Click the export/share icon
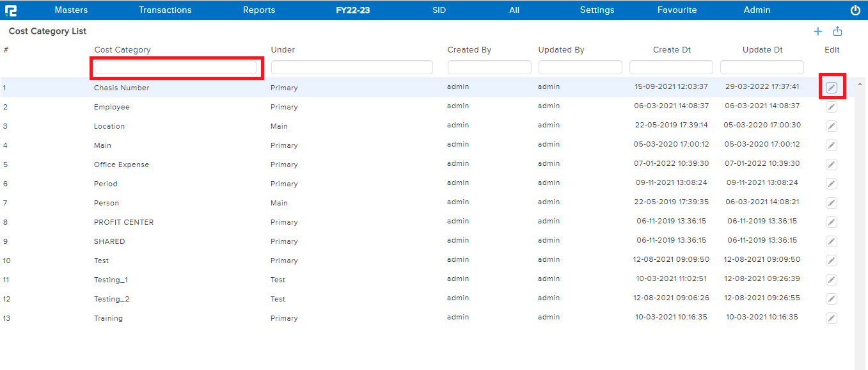Image resolution: width=868 pixels, height=370 pixels. pyautogui.click(x=837, y=31)
